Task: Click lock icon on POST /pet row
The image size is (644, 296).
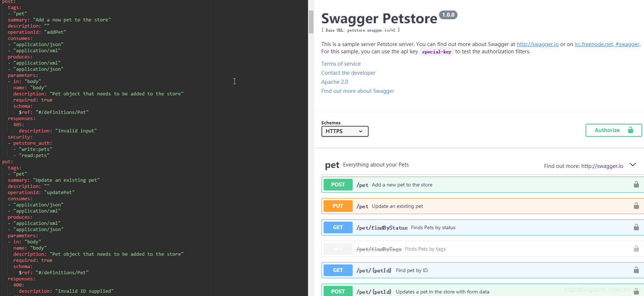Action: 636,184
